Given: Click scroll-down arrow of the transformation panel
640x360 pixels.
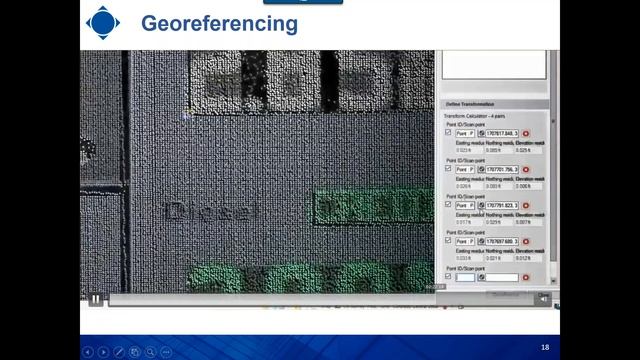Looking at the screenshot, I should (553, 281).
